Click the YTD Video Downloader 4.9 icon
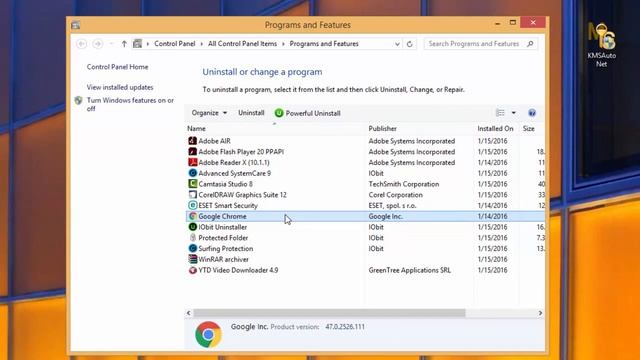This screenshot has height=360, width=640. (x=193, y=270)
